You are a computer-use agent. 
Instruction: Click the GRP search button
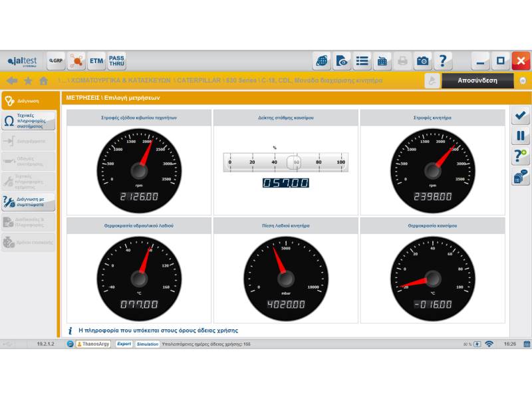pyautogui.click(x=56, y=61)
